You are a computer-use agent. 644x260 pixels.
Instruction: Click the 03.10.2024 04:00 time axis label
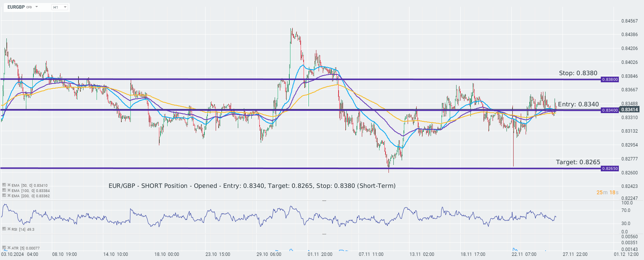click(20, 254)
